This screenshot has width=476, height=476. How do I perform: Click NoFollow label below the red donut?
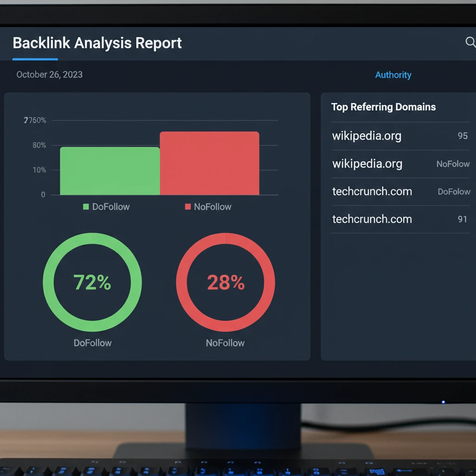[x=225, y=343]
